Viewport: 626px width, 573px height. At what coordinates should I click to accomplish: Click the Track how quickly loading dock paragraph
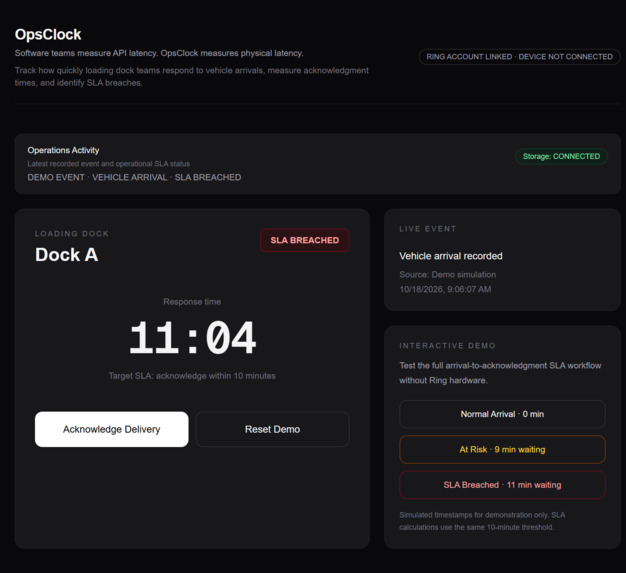pos(192,77)
